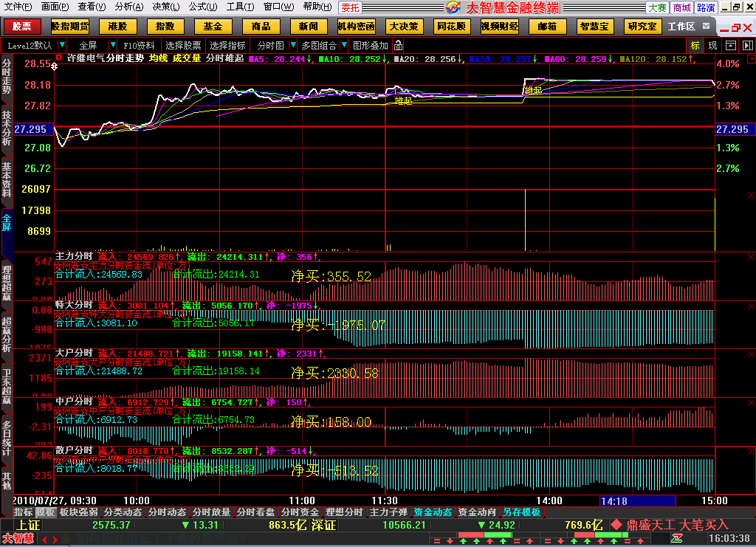The height and width of the screenshot is (547, 756).
Task: Click 选择指标 select indicator
Action: point(227,45)
